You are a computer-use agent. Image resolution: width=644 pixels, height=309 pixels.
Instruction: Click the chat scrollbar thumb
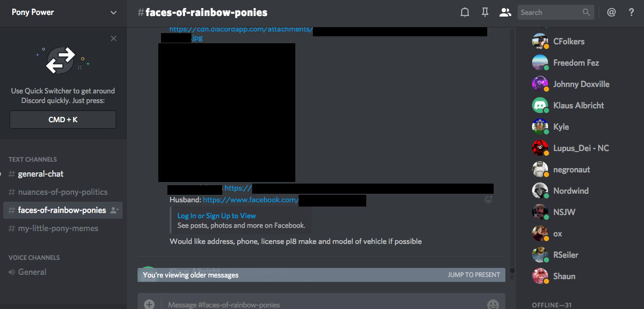512,271
